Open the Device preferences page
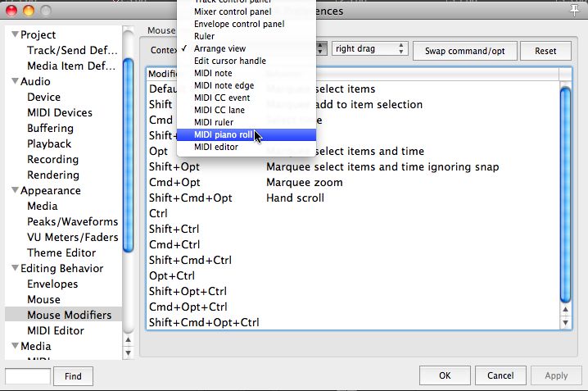The image size is (588, 391). click(44, 97)
